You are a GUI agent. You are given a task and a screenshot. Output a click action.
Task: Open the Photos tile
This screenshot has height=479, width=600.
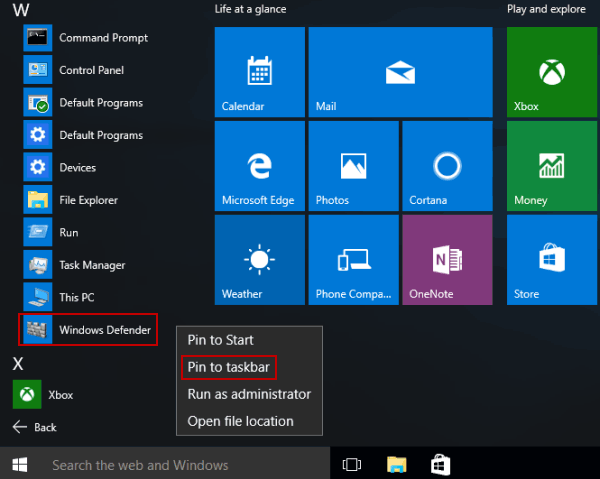point(354,166)
